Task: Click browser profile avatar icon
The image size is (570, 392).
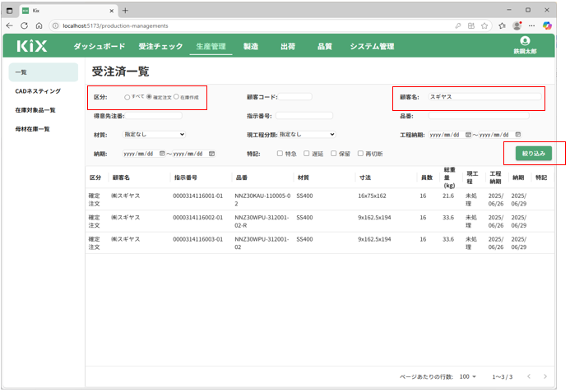Action: click(x=517, y=25)
